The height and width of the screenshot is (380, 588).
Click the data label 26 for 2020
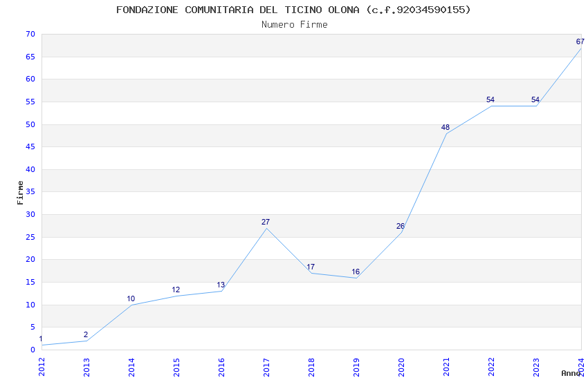pos(401,226)
